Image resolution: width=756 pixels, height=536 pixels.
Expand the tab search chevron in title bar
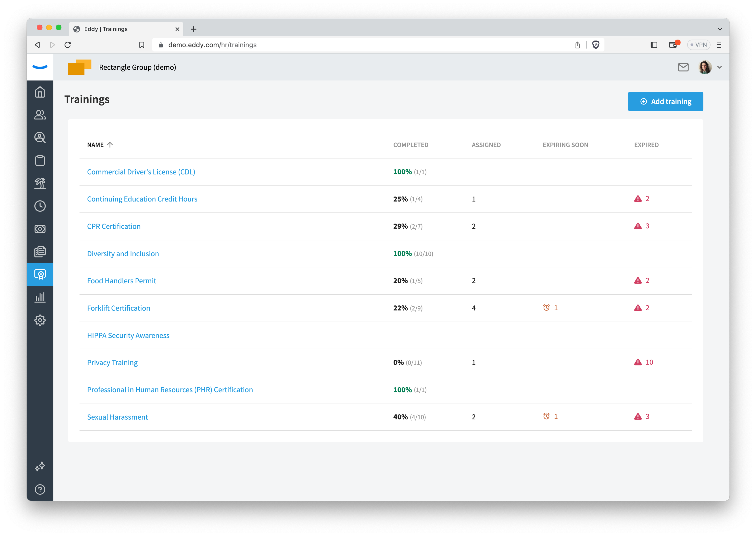point(720,29)
